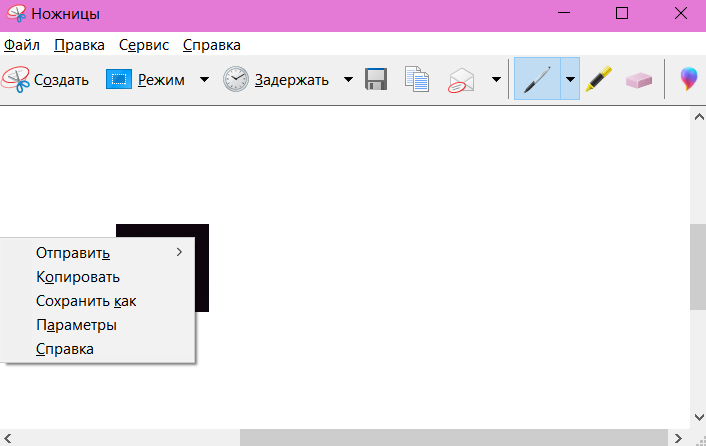Click the horizontal scrollbar left arrow
The height and width of the screenshot is (446, 706).
pyautogui.click(x=8, y=438)
